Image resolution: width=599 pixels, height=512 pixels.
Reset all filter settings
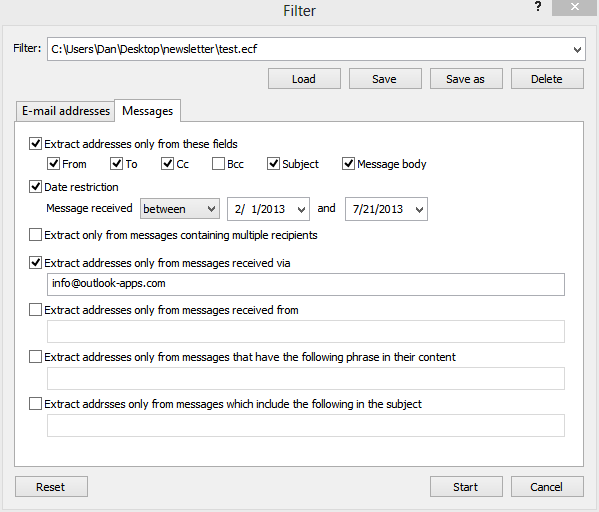[51, 486]
